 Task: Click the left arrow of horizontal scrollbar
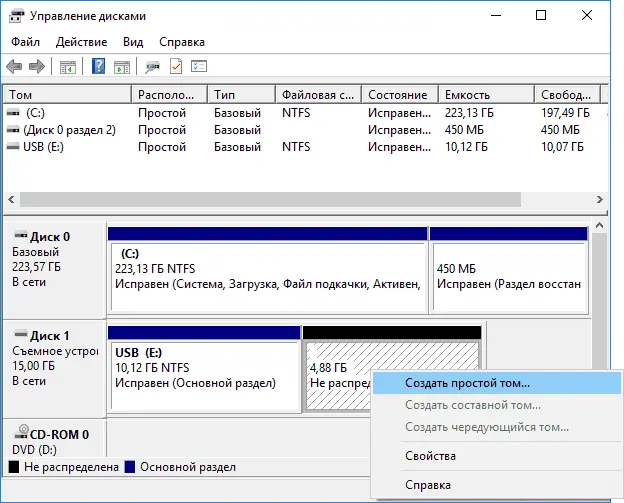tap(12, 199)
